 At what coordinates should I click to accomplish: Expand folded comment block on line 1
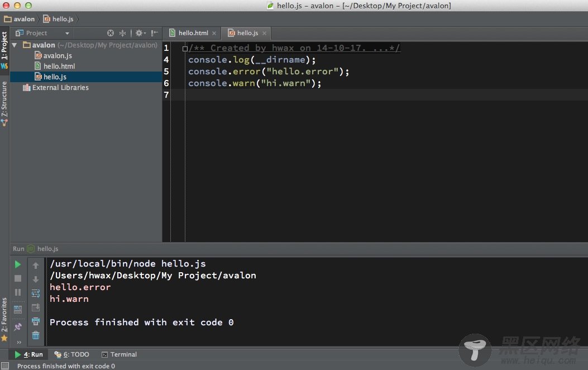pos(185,49)
